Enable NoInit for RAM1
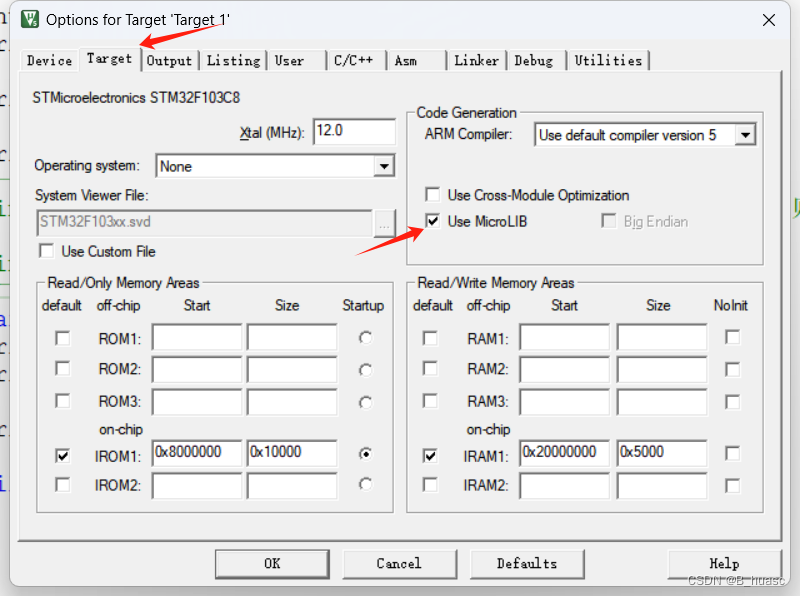The width and height of the screenshot is (800, 596). click(x=733, y=337)
